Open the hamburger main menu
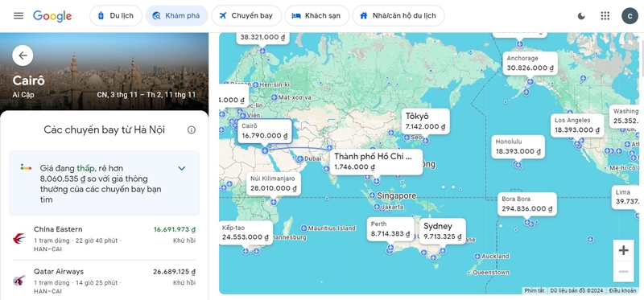The width and height of the screenshot is (644, 300). pos(19,15)
